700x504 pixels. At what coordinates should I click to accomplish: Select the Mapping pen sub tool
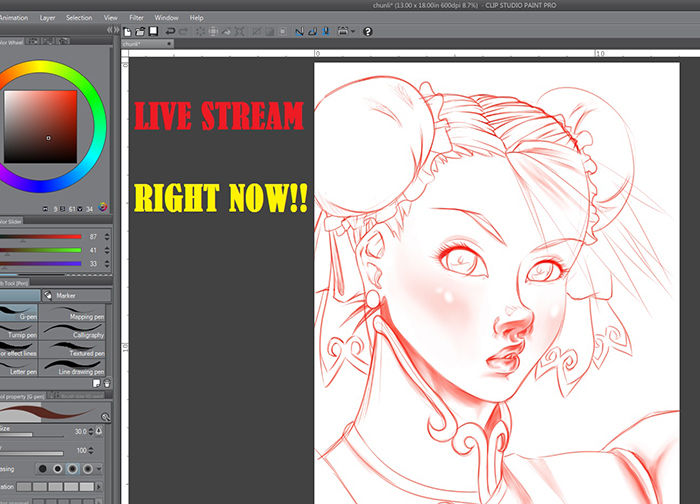[x=72, y=312]
